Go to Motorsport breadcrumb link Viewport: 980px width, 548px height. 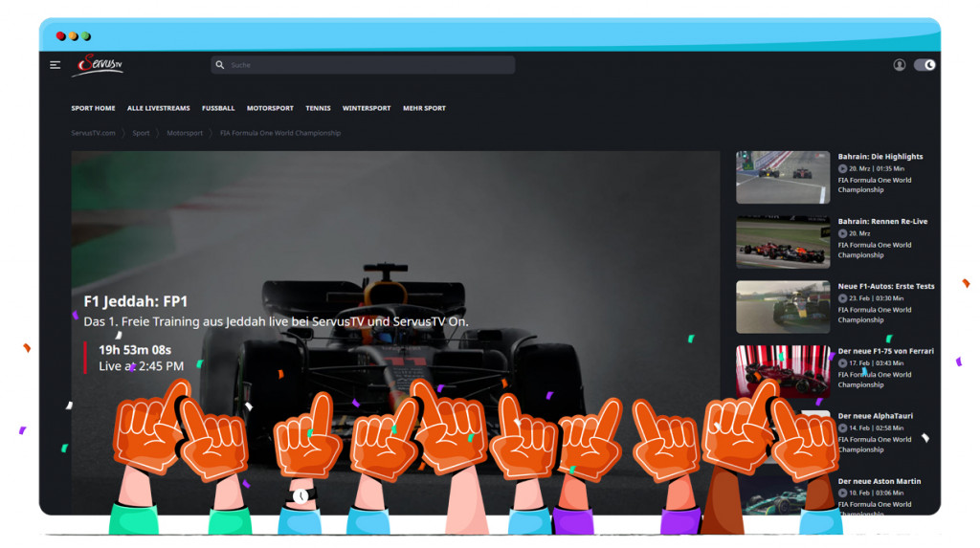point(185,133)
